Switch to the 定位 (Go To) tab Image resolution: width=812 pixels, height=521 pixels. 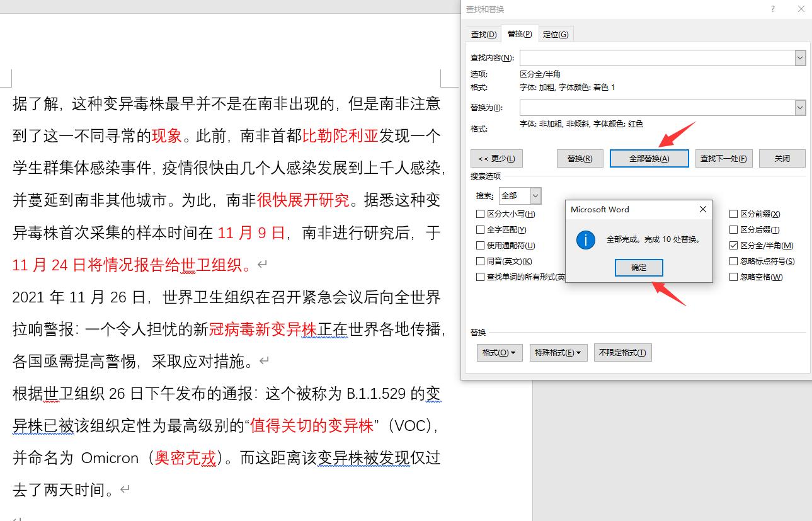tap(555, 34)
